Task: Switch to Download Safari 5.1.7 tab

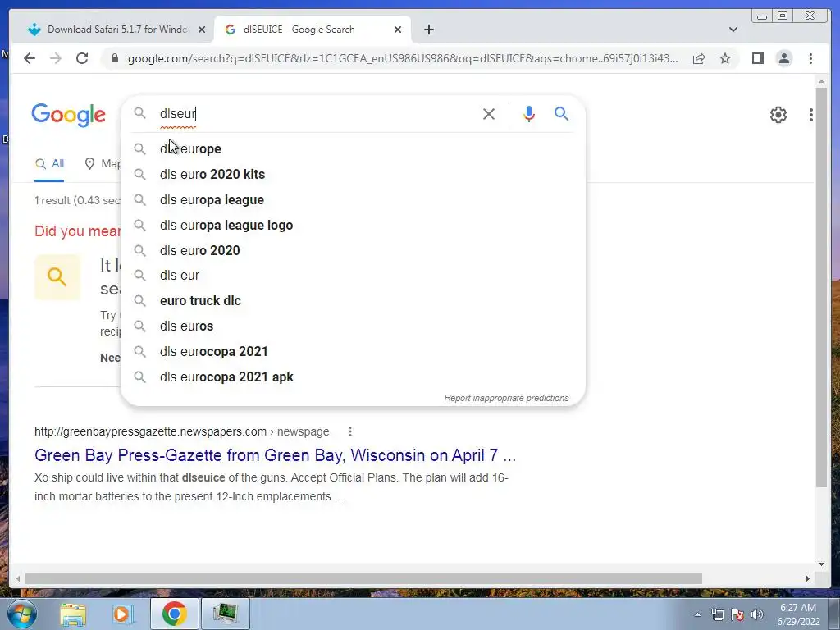Action: [x=111, y=30]
